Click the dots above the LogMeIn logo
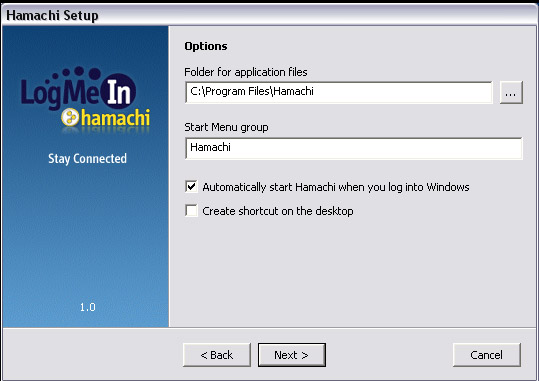Image resolution: width=539 pixels, height=381 pixels. [76, 73]
